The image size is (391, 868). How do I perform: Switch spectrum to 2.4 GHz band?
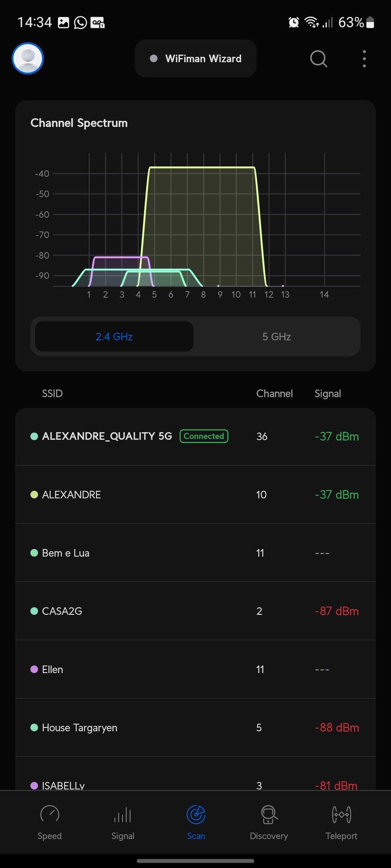[x=114, y=337]
